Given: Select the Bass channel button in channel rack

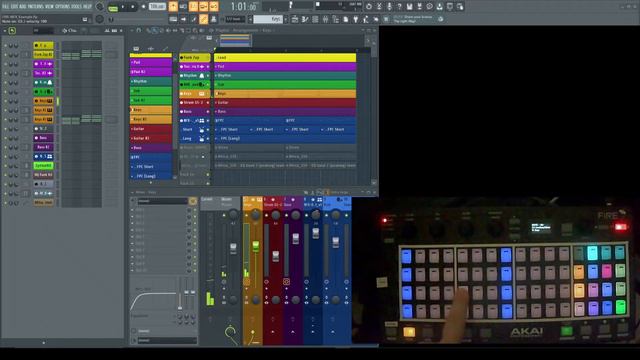Looking at the screenshot, I should pyautogui.click(x=43, y=138).
